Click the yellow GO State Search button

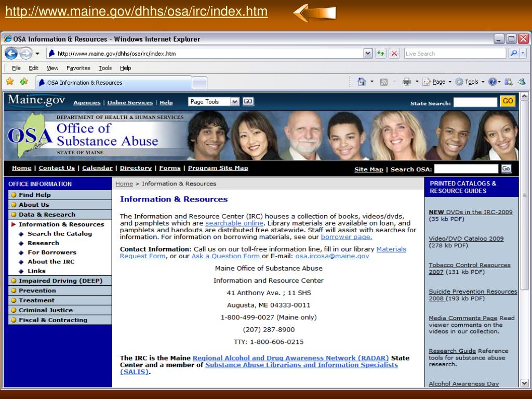[508, 101]
